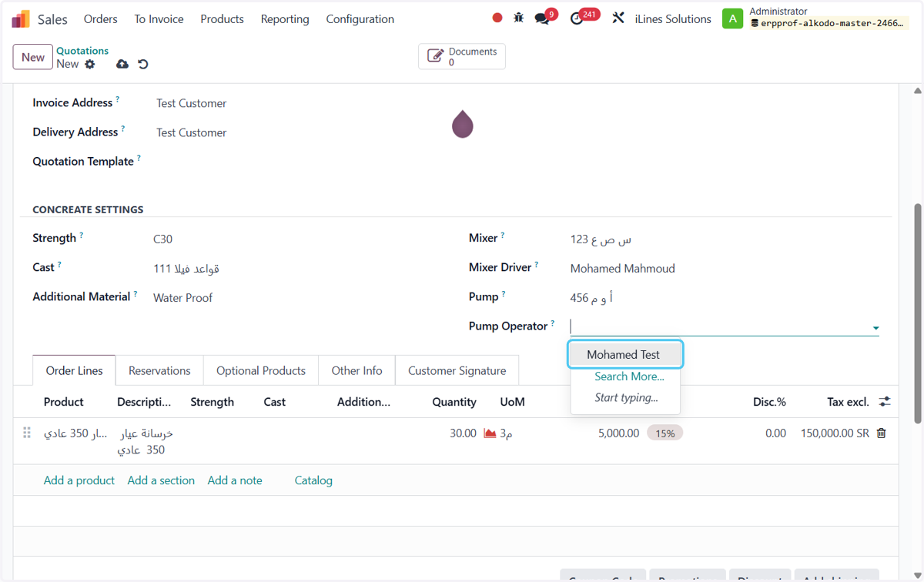924x582 pixels.
Task: Open the Orders menu
Action: (x=101, y=19)
